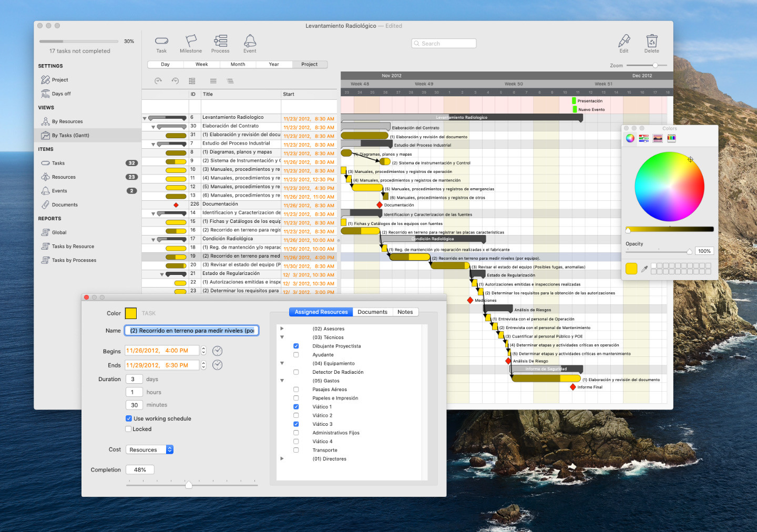Click the Search field

point(444,44)
